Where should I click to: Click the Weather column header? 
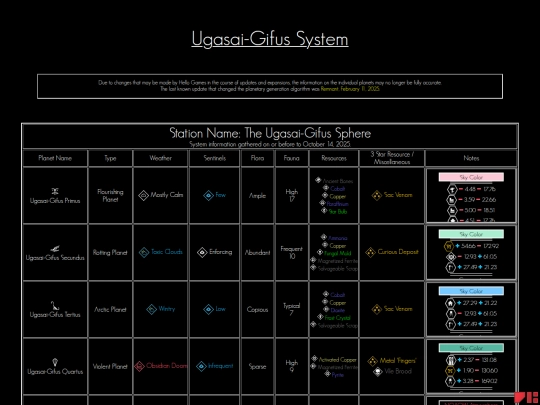(160, 158)
